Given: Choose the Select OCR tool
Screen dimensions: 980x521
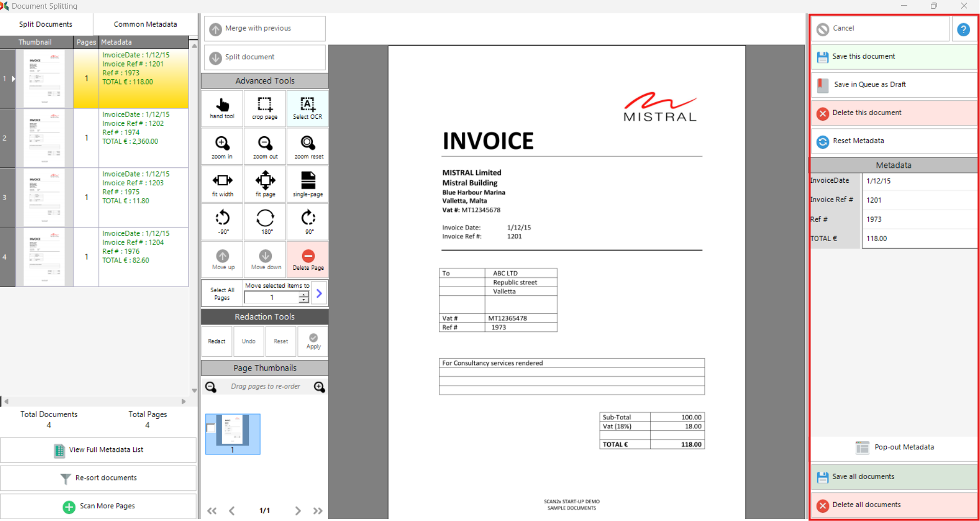Looking at the screenshot, I should [308, 108].
